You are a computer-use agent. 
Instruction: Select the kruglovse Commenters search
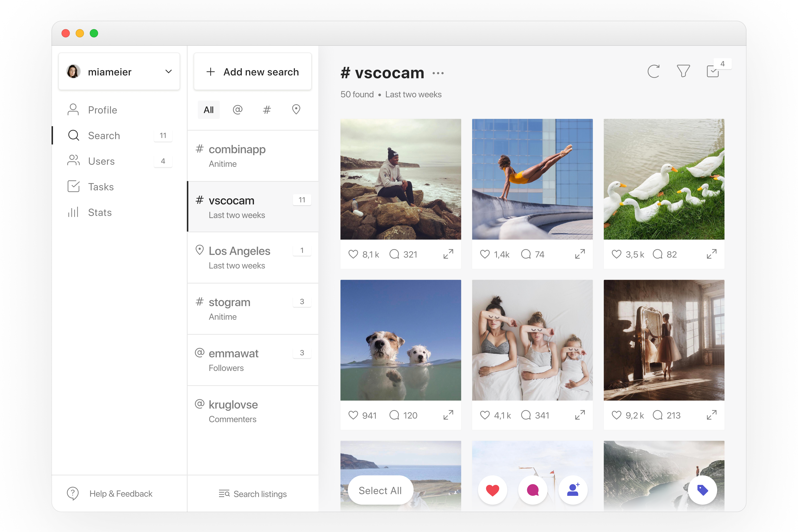(x=253, y=411)
